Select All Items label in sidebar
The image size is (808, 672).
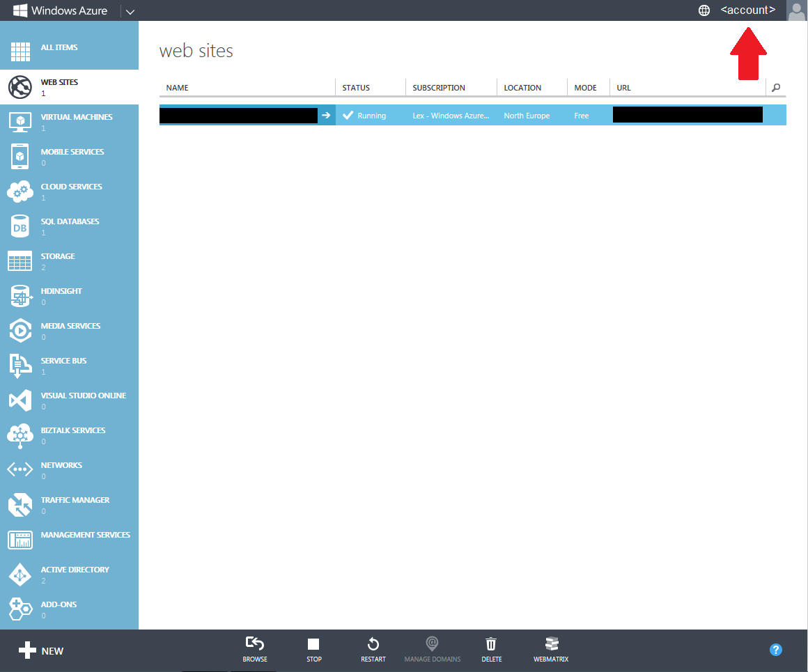coord(59,47)
